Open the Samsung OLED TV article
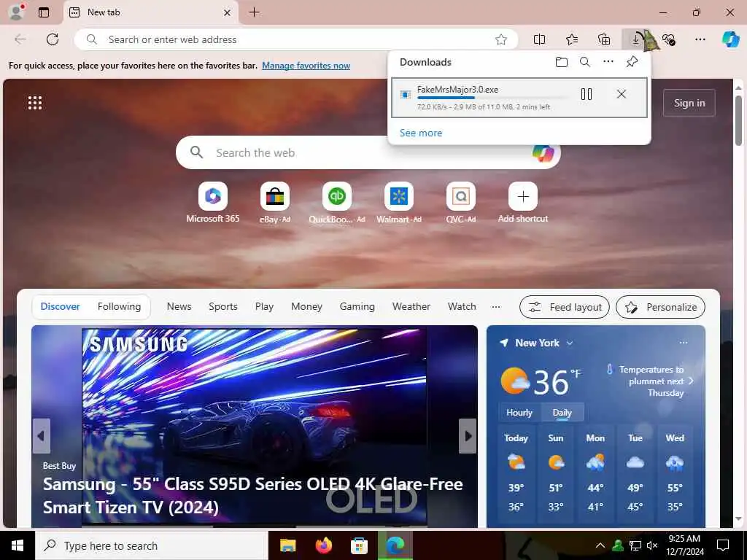 click(253, 495)
